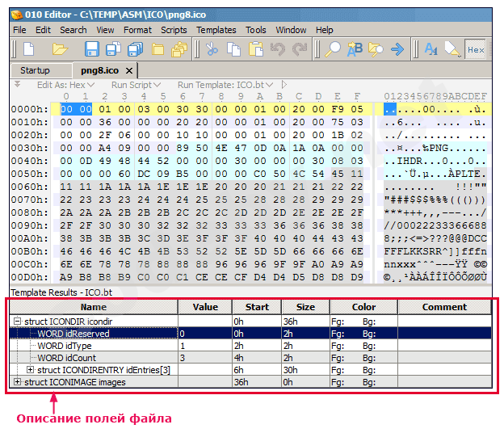Toggle the Hex edit mode button

pyautogui.click(x=476, y=49)
